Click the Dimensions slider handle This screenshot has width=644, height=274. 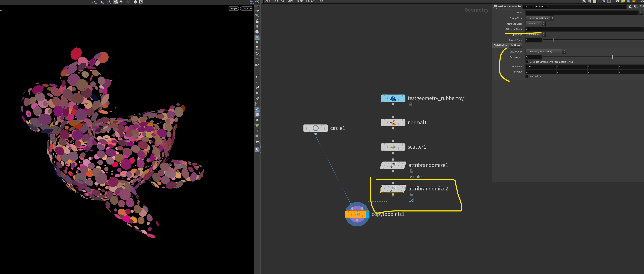click(613, 57)
